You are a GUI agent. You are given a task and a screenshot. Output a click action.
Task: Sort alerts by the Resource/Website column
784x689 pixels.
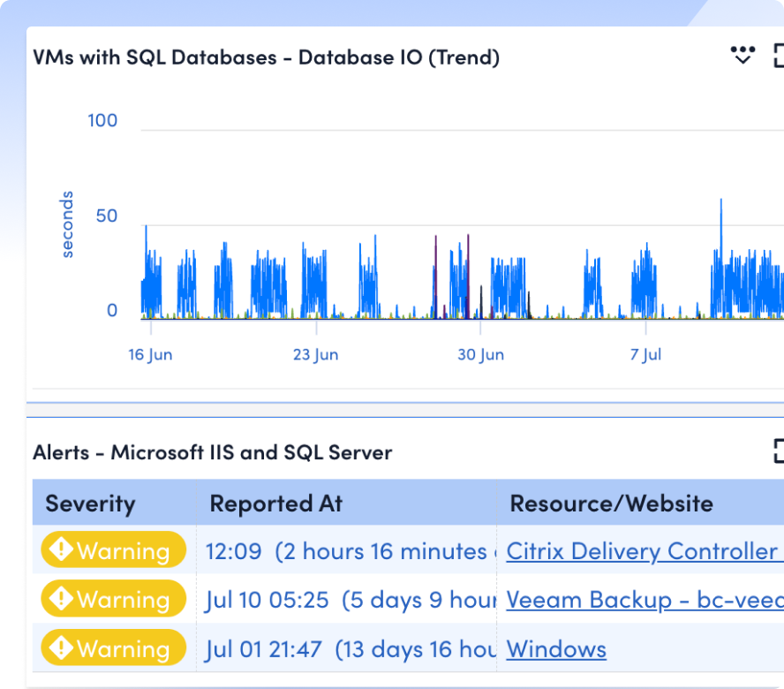[x=611, y=503]
